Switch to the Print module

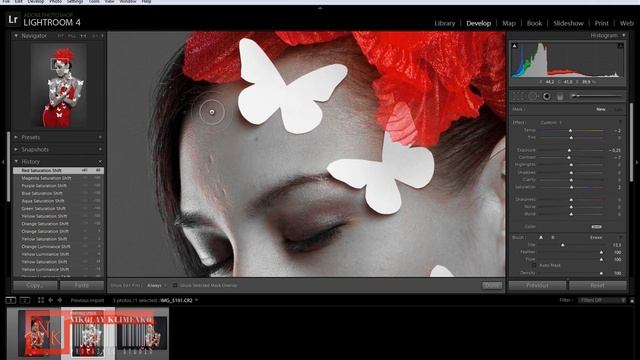click(x=601, y=23)
